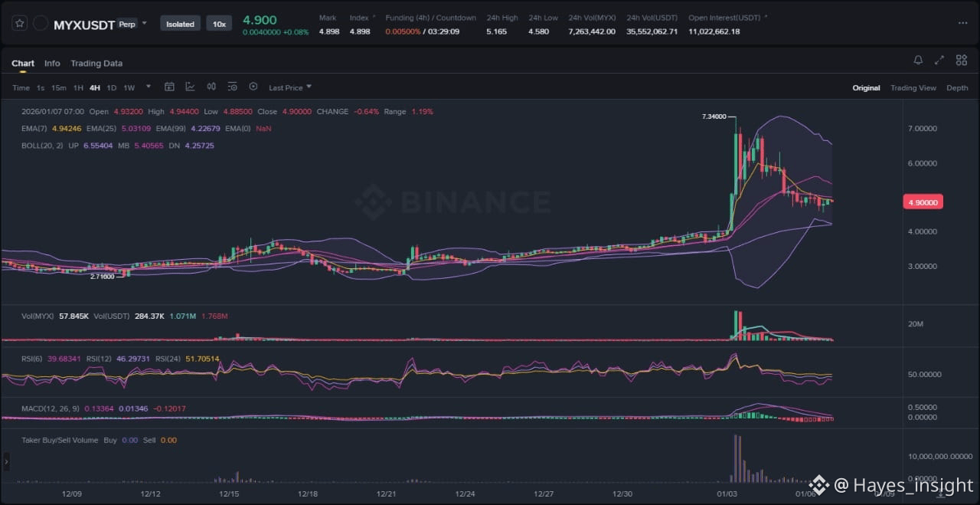
Task: Click the EMA(25) 5.03109 indicator label
Action: click(x=119, y=129)
